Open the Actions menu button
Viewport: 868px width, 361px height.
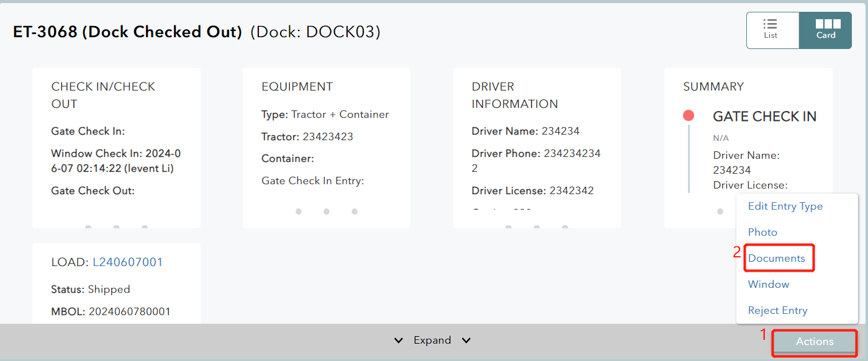pos(814,342)
